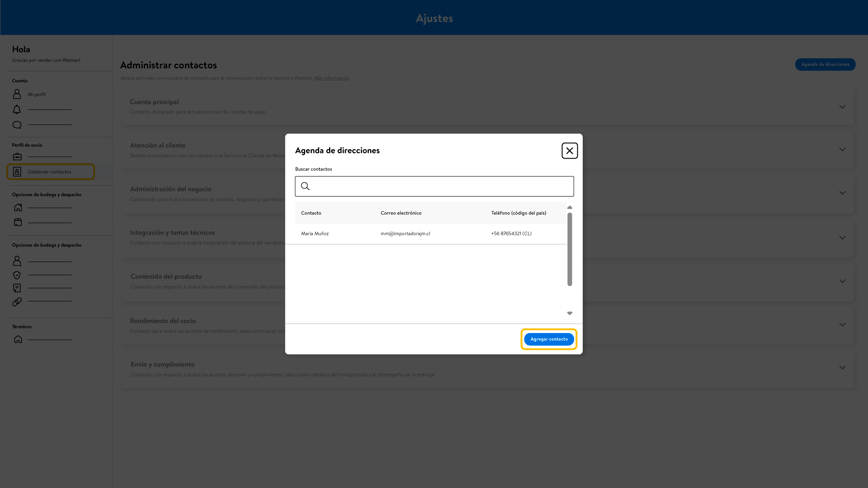Expand the Rendimiento del socio chevron
868x488 pixels.
coord(842,324)
